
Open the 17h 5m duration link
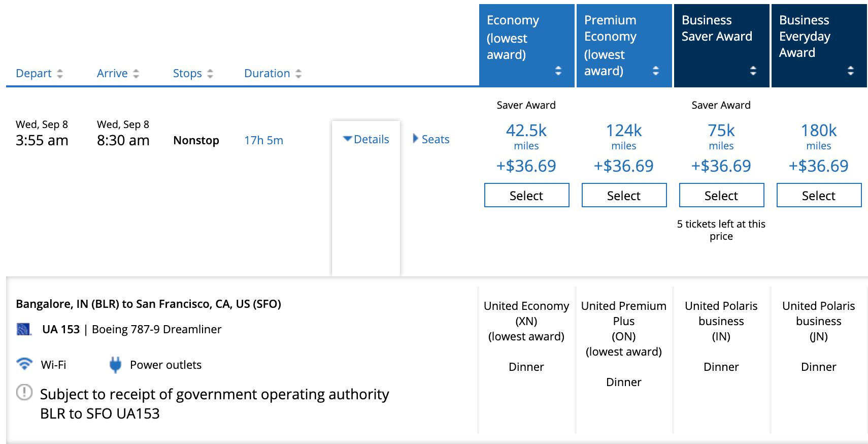point(263,140)
